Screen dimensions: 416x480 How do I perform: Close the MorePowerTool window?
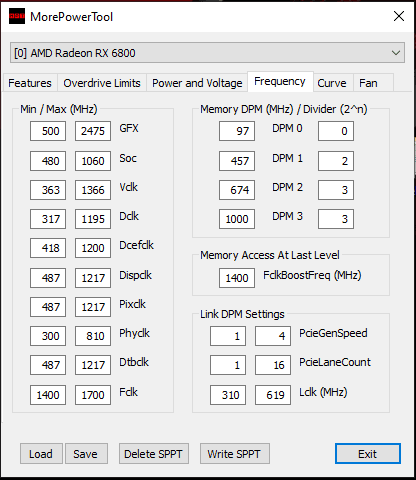click(399, 16)
